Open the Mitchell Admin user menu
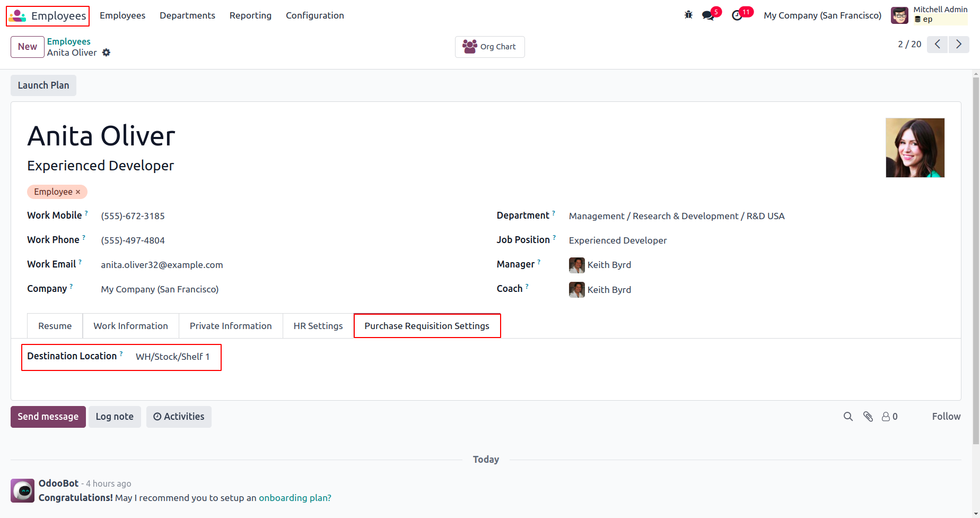Image resolution: width=980 pixels, height=518 pixels. click(929, 15)
